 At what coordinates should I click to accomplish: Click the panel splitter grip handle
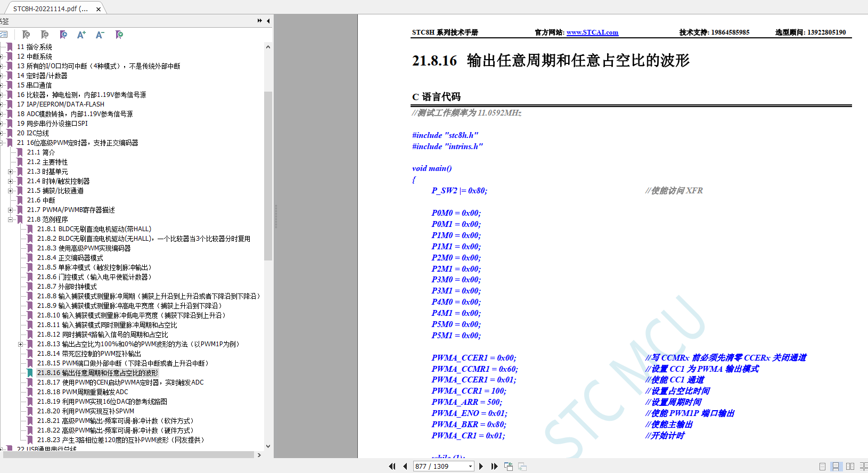point(276,216)
